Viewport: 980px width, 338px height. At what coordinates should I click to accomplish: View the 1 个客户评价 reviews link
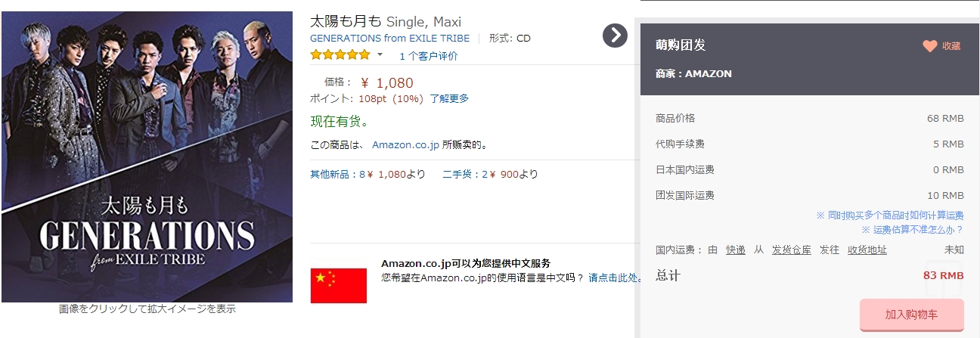(428, 56)
